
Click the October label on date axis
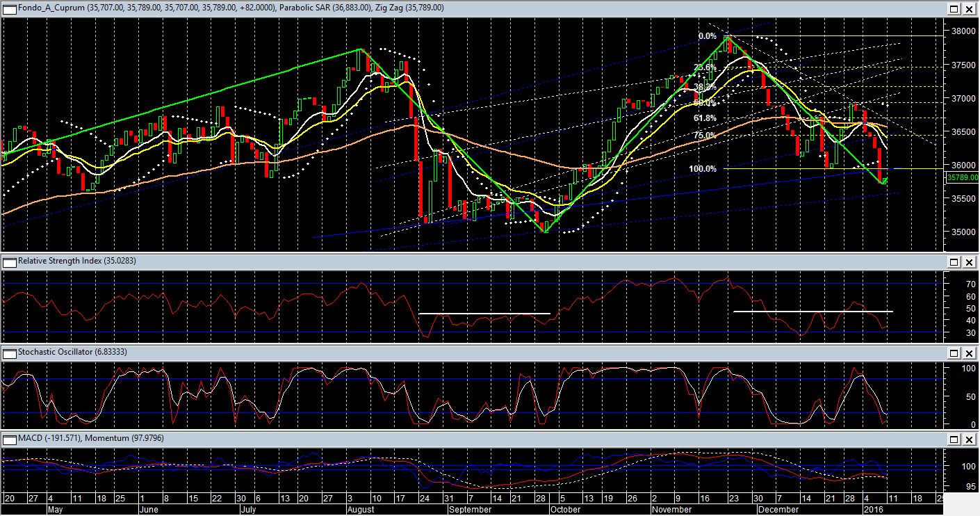pyautogui.click(x=565, y=510)
